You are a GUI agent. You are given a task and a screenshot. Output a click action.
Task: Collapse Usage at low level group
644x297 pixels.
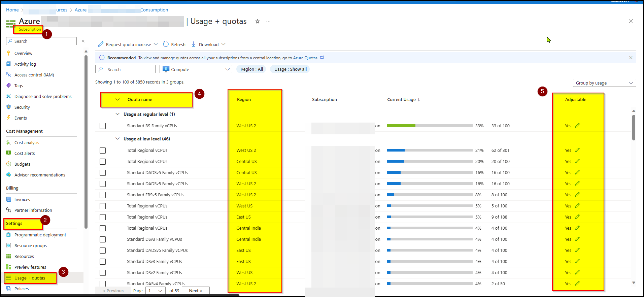pos(117,139)
